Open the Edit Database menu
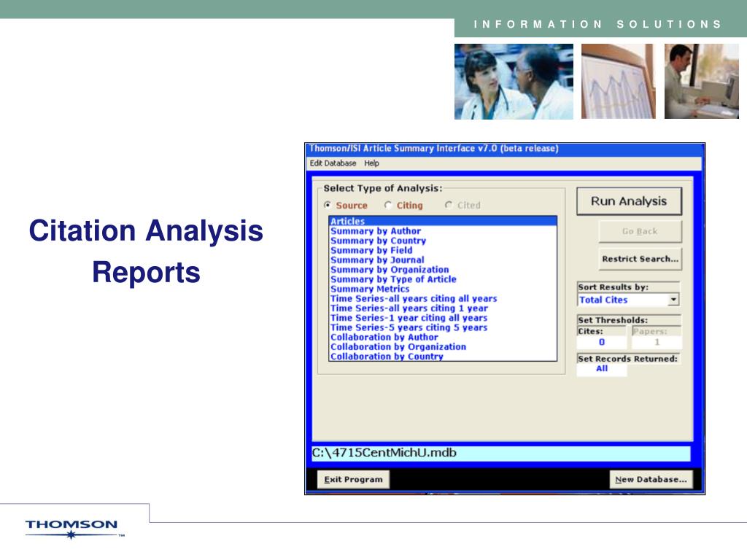The image size is (747, 560). tap(333, 163)
